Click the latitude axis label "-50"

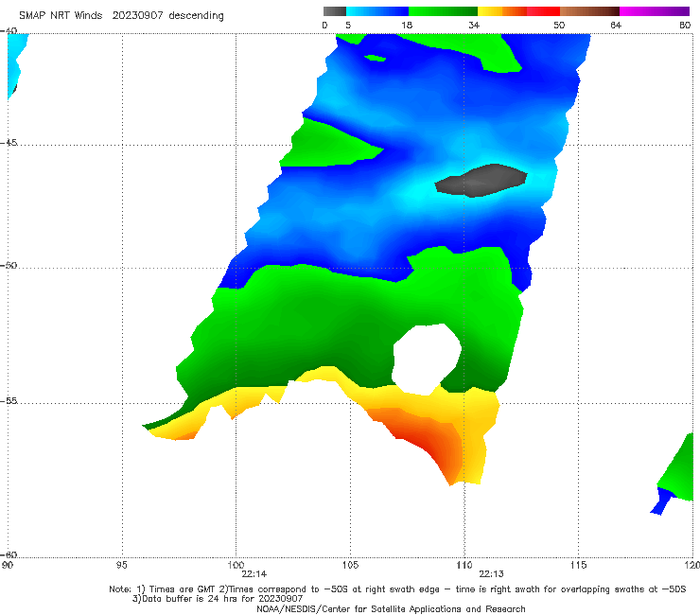9,265
